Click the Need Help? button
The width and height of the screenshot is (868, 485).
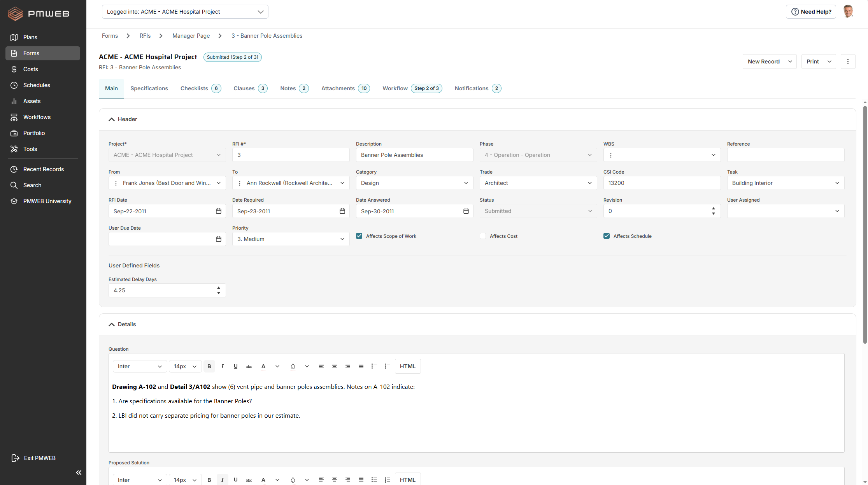tap(811, 12)
